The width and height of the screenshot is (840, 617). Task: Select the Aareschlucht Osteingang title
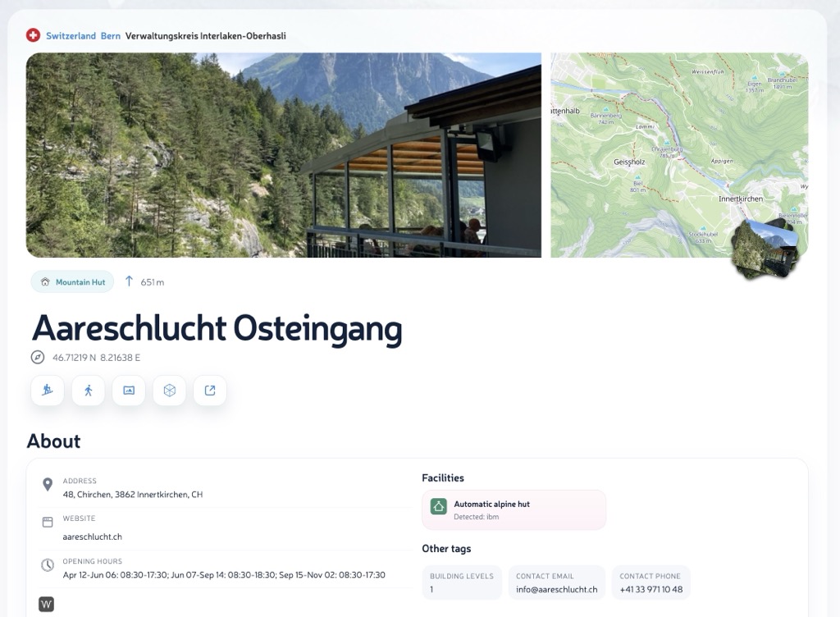(x=217, y=328)
